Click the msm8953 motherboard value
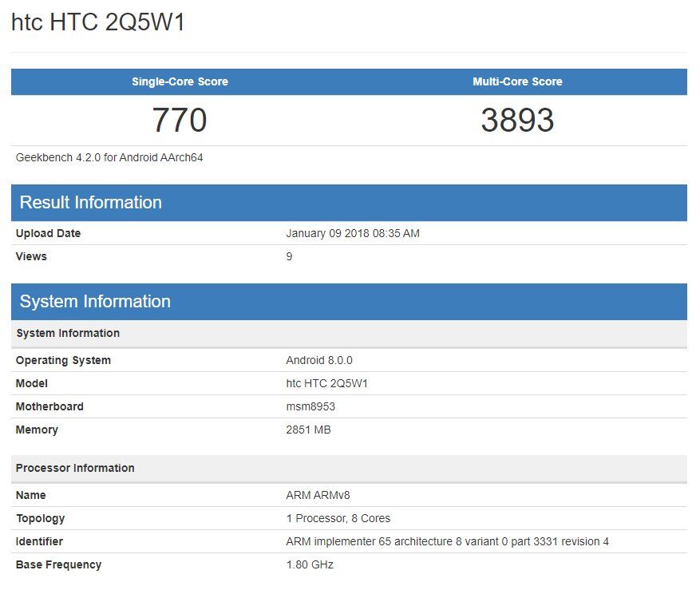Screen dimensions: 700x590 pos(310,406)
